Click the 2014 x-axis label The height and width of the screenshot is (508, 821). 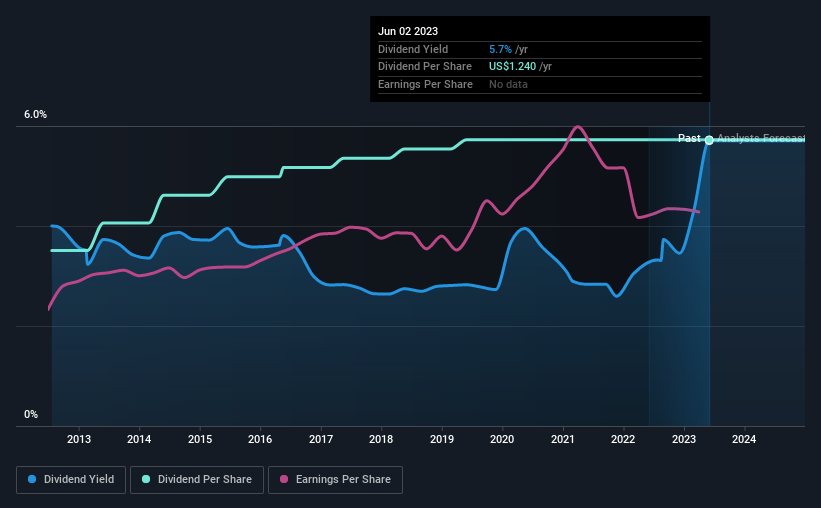[x=139, y=439]
